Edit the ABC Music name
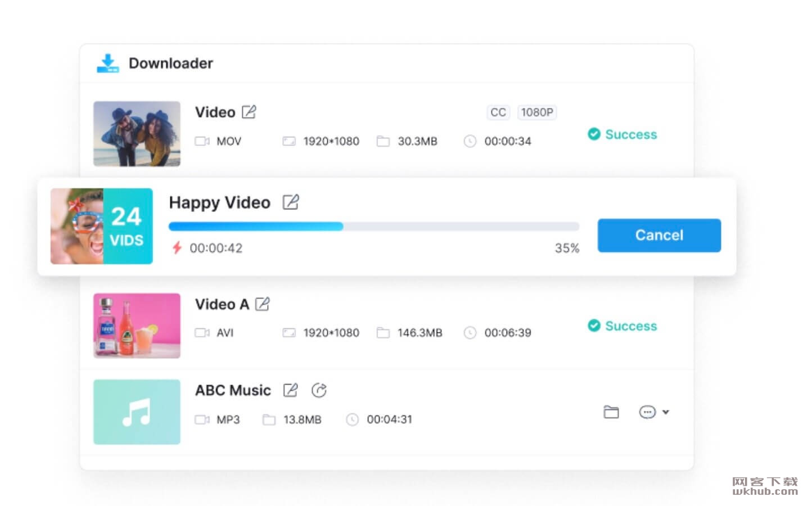812x506 pixels. (290, 390)
